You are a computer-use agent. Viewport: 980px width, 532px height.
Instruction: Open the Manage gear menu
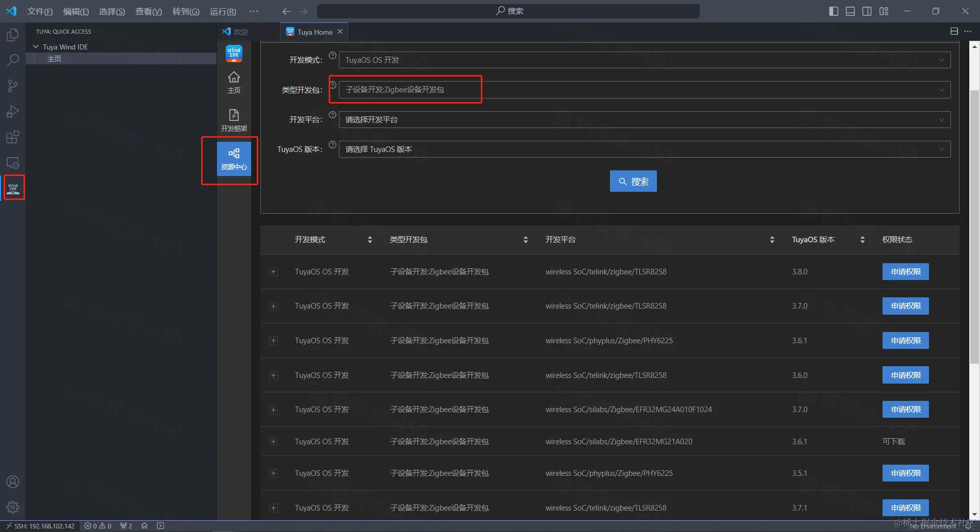click(x=13, y=507)
